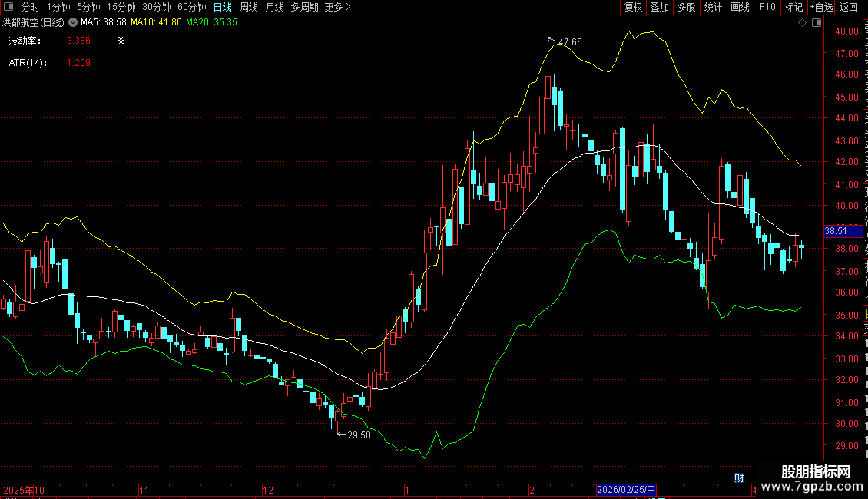Click the diamond marker icon above the chart
The height and width of the screenshot is (499, 868).
pos(802,23)
